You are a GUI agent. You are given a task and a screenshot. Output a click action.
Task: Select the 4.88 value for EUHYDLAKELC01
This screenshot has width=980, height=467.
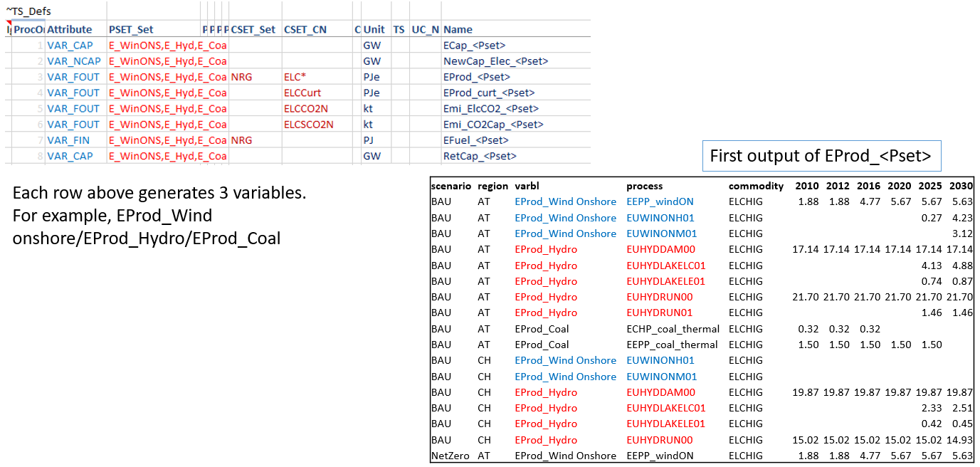(963, 265)
